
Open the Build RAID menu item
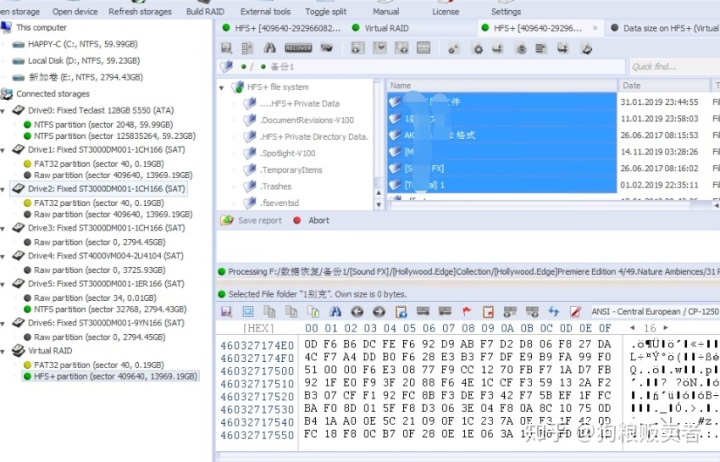[x=205, y=11]
